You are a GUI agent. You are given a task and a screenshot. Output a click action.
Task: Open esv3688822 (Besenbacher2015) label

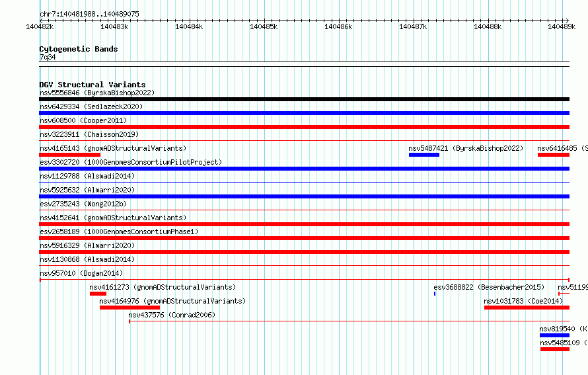(489, 287)
